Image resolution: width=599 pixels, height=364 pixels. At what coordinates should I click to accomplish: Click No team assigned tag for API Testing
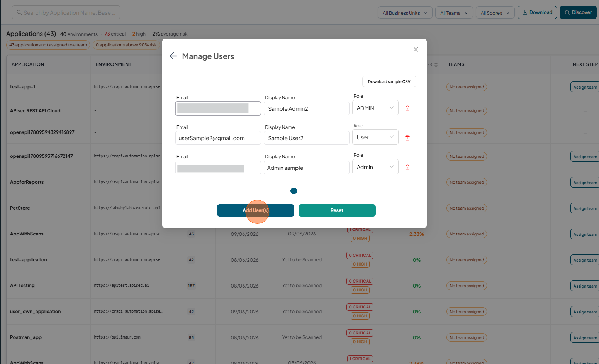coord(467,286)
